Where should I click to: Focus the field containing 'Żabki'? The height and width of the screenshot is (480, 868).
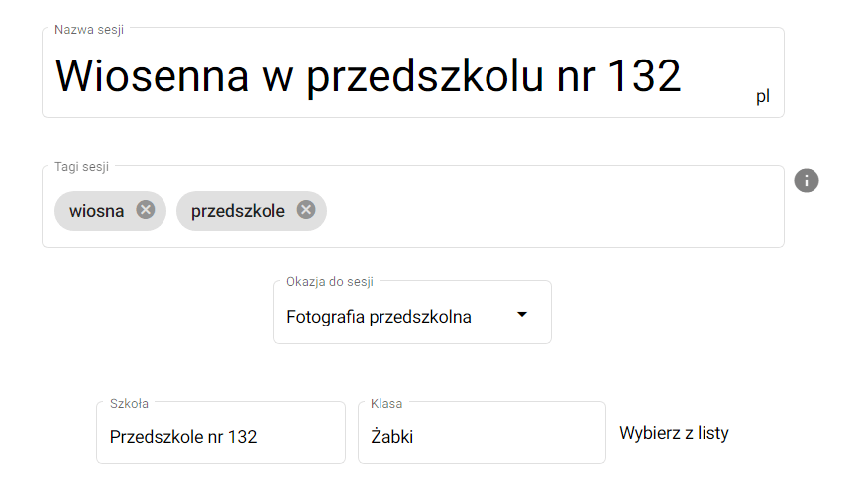pos(481,437)
